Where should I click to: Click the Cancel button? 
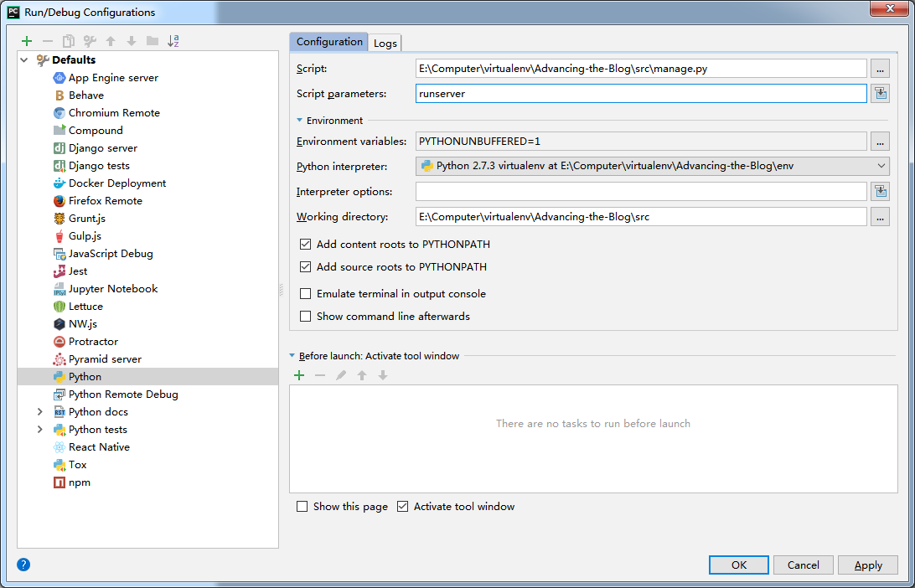tap(803, 565)
